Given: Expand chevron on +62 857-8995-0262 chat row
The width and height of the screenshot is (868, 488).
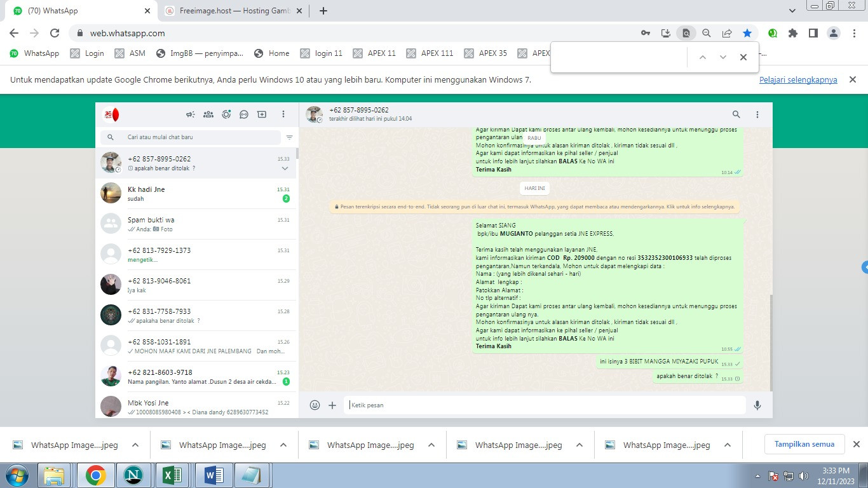Looking at the screenshot, I should click(x=285, y=168).
